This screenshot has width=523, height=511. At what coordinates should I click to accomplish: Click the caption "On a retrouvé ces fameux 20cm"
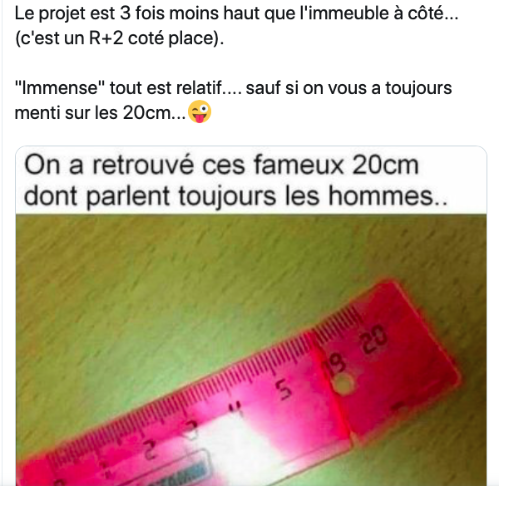pos(221,165)
